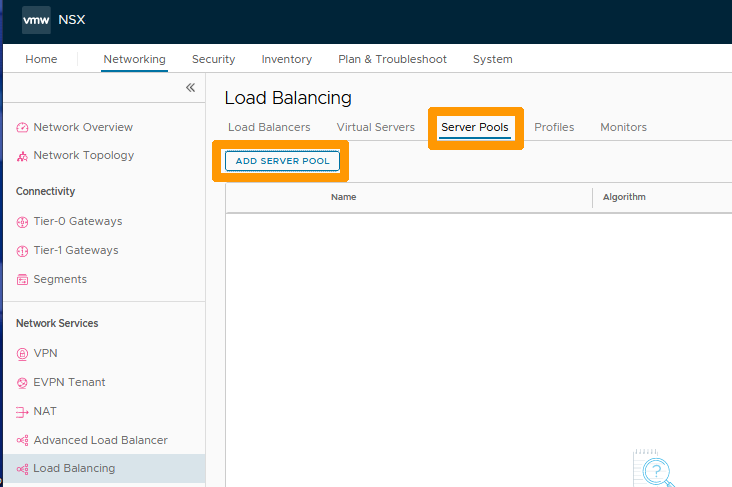
Task: Open the Security top menu
Action: click(x=213, y=59)
